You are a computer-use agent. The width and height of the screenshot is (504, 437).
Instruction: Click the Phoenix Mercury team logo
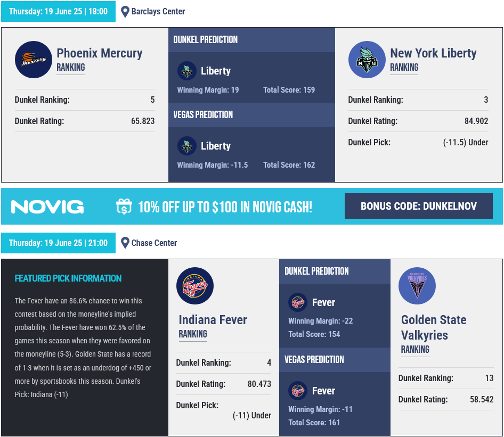34,60
